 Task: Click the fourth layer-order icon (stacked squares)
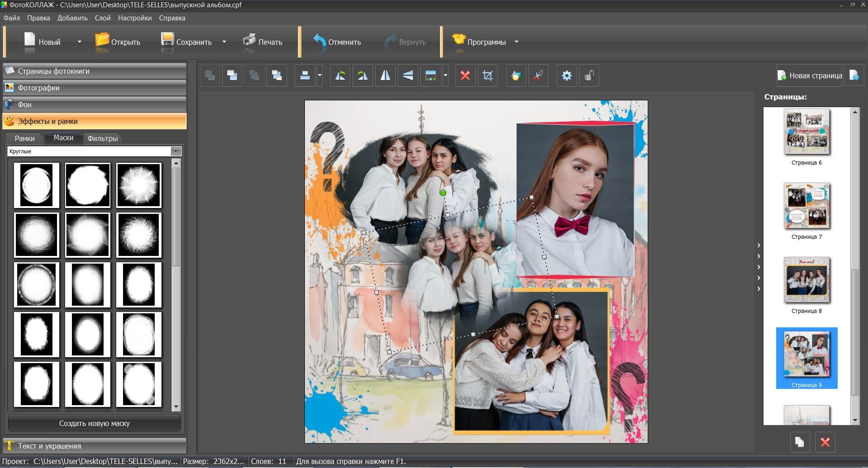pos(276,76)
